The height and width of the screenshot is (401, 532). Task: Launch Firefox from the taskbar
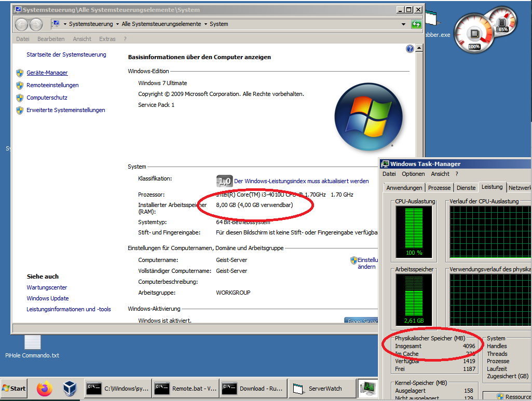tap(45, 388)
